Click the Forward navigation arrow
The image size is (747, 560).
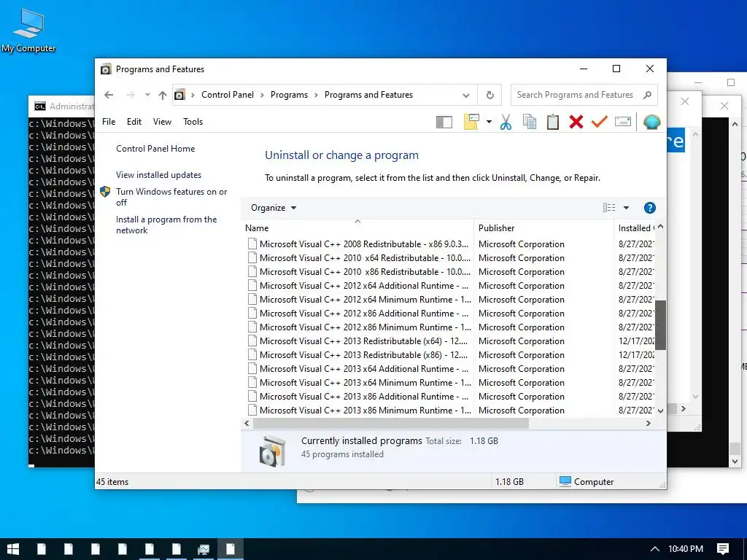pos(130,95)
